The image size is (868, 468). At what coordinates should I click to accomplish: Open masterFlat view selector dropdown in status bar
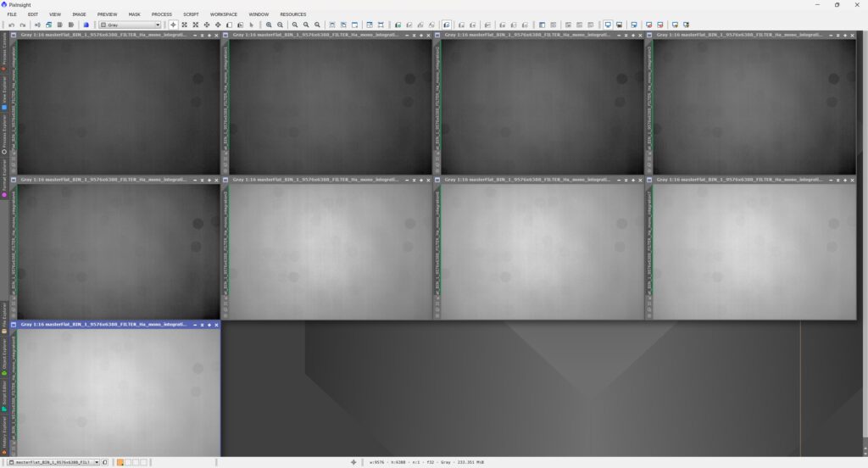coord(53,462)
